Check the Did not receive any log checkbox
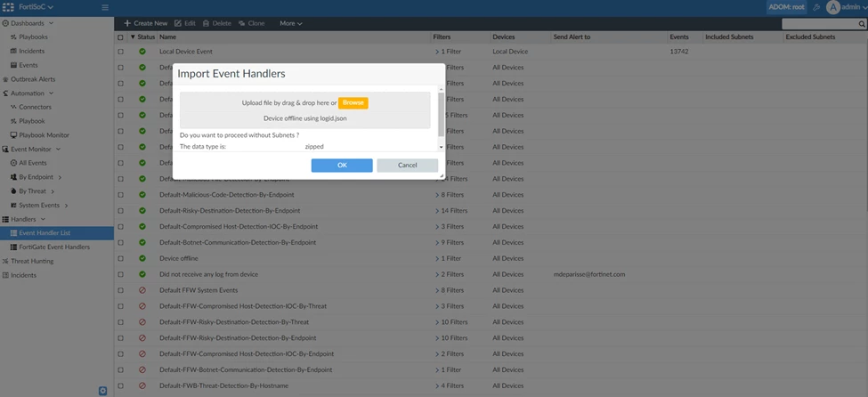 (x=121, y=275)
